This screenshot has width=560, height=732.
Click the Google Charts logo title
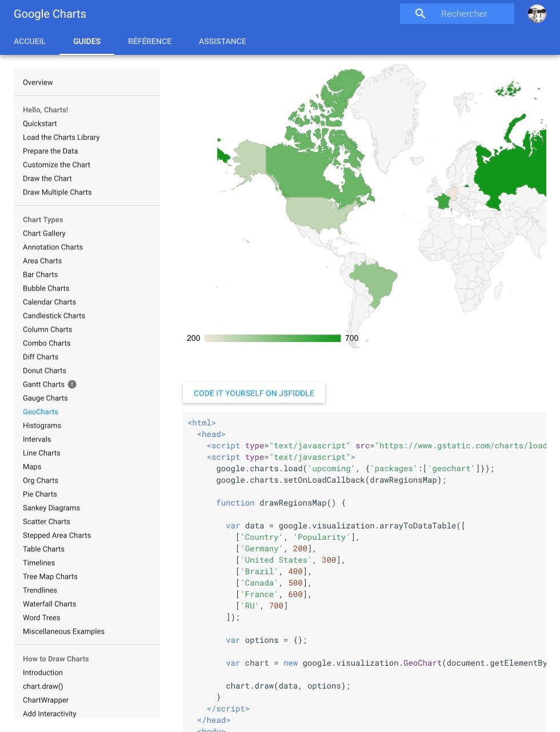pyautogui.click(x=50, y=14)
